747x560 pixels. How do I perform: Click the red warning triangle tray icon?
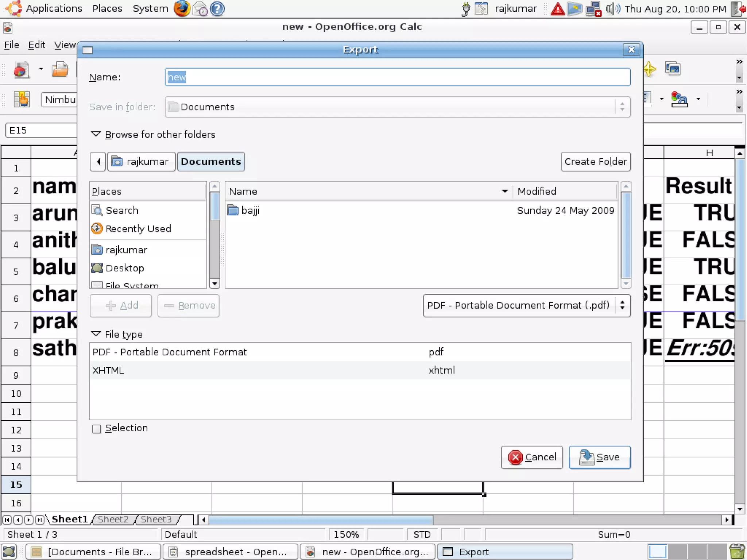(558, 9)
